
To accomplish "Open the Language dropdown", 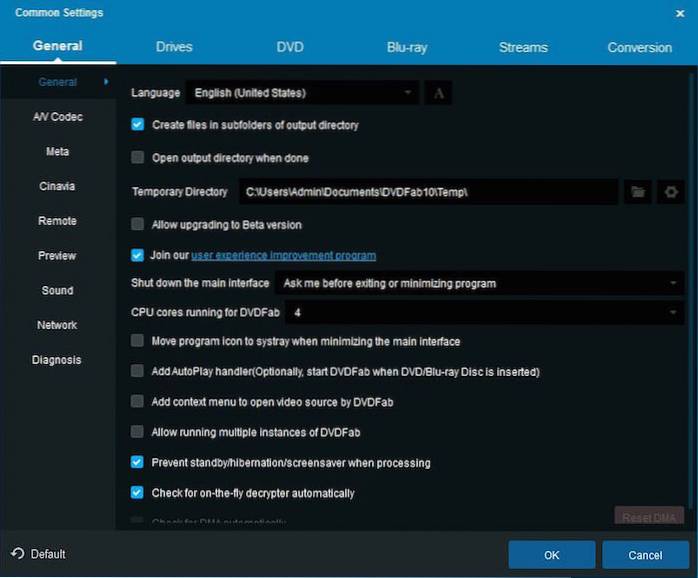I will pyautogui.click(x=301, y=93).
